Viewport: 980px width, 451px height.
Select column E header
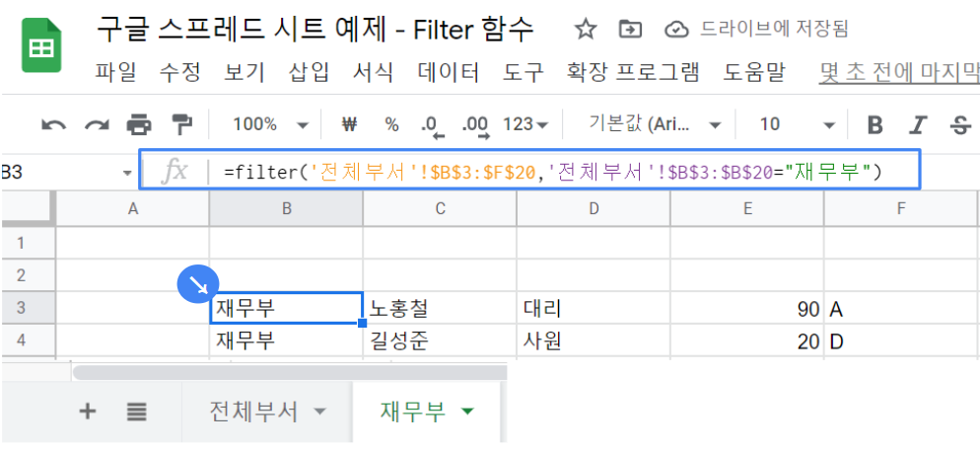click(x=747, y=208)
